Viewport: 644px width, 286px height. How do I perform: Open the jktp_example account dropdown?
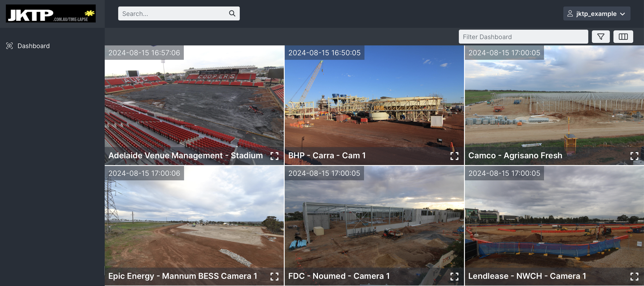(x=597, y=13)
